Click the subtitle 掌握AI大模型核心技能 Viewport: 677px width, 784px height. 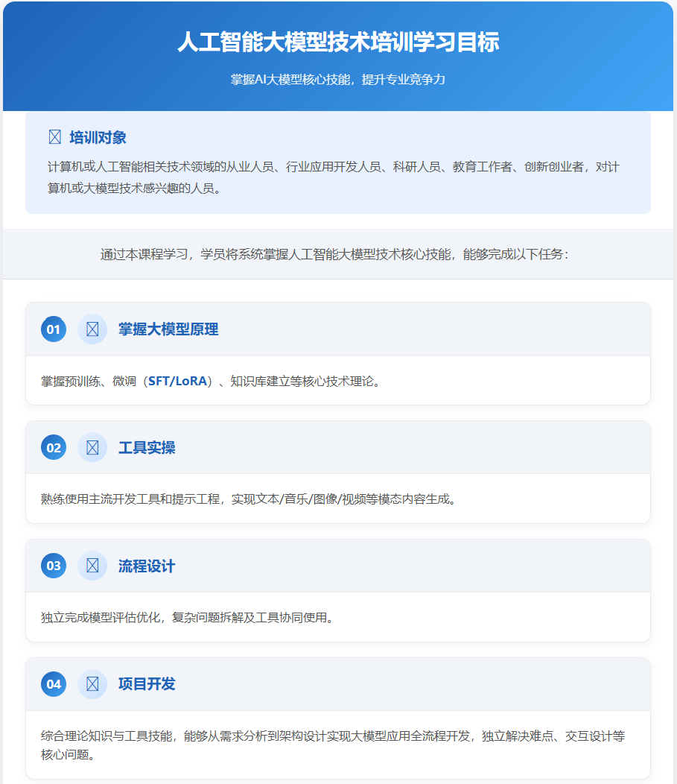(338, 79)
